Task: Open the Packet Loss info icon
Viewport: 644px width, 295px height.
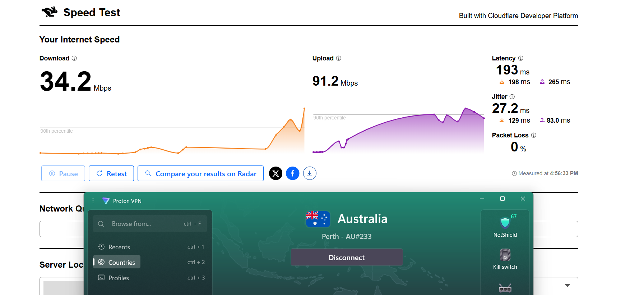Action: click(534, 135)
